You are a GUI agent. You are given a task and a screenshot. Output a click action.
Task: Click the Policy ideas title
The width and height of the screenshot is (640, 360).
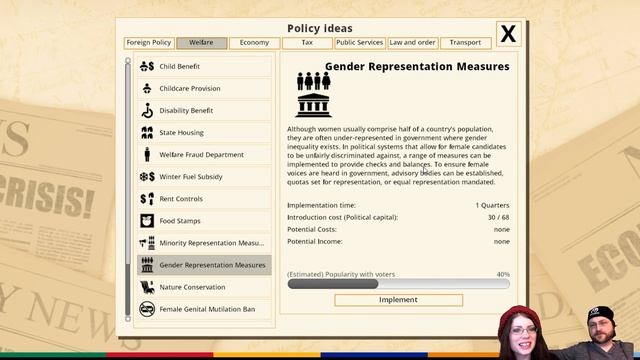(320, 29)
